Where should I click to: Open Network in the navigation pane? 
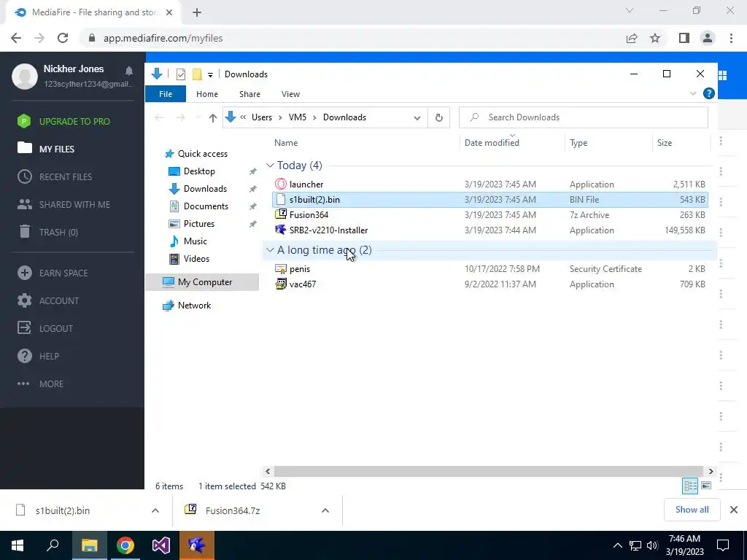point(194,306)
